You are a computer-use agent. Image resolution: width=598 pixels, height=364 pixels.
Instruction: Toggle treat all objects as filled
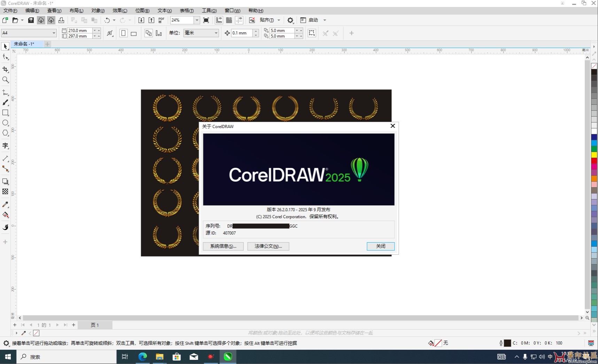pyautogui.click(x=312, y=33)
